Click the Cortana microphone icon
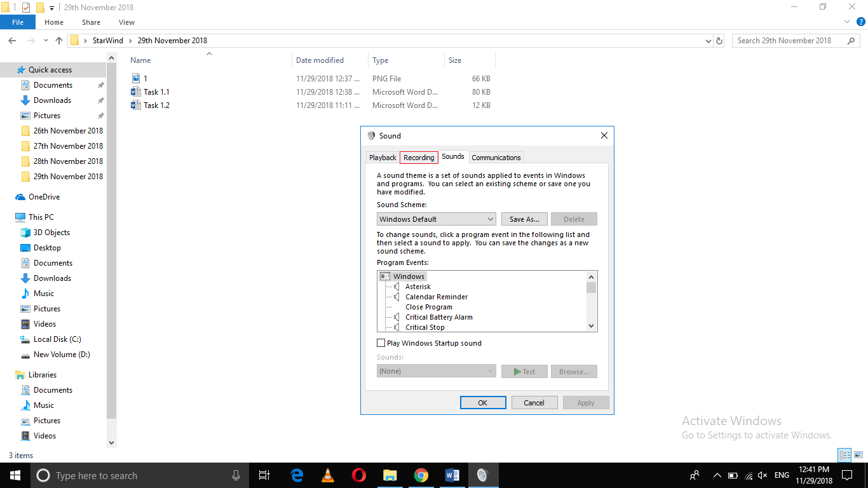Image resolution: width=868 pixels, height=488 pixels. pyautogui.click(x=236, y=475)
